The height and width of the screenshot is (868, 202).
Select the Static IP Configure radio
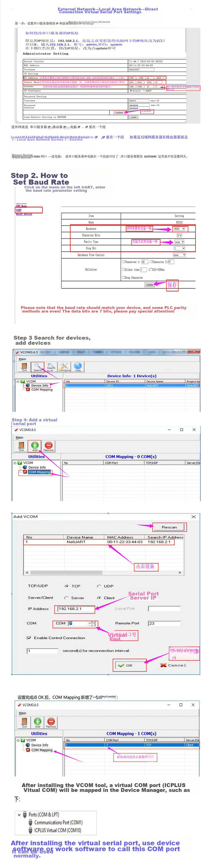pyautogui.click(x=131, y=91)
